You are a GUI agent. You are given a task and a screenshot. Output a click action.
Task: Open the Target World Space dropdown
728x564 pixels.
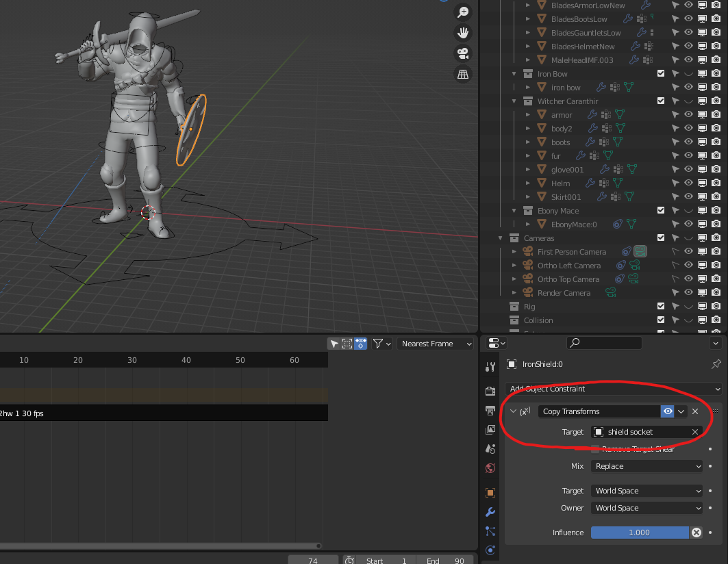pos(647,491)
